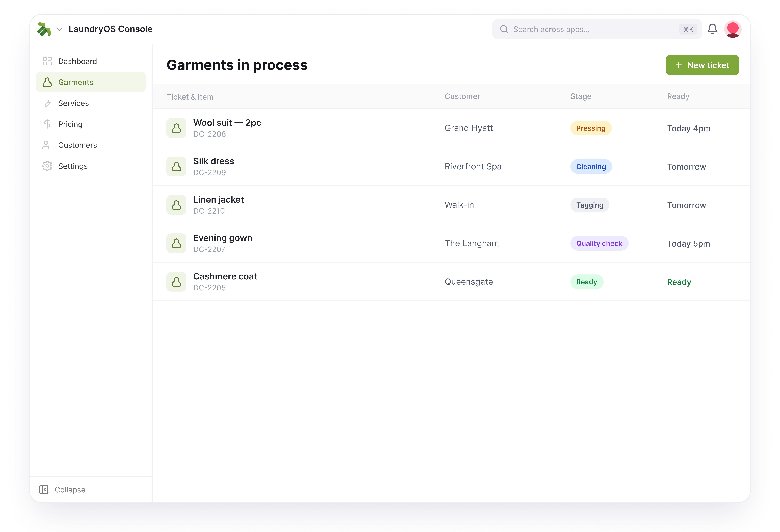The width and height of the screenshot is (780, 532).
Task: Click the green Ready text for Cashmere coat
Action: click(x=679, y=282)
